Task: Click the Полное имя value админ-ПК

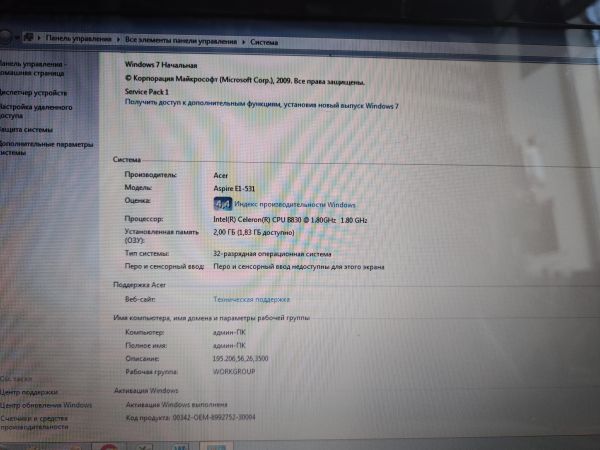Action: [229, 345]
